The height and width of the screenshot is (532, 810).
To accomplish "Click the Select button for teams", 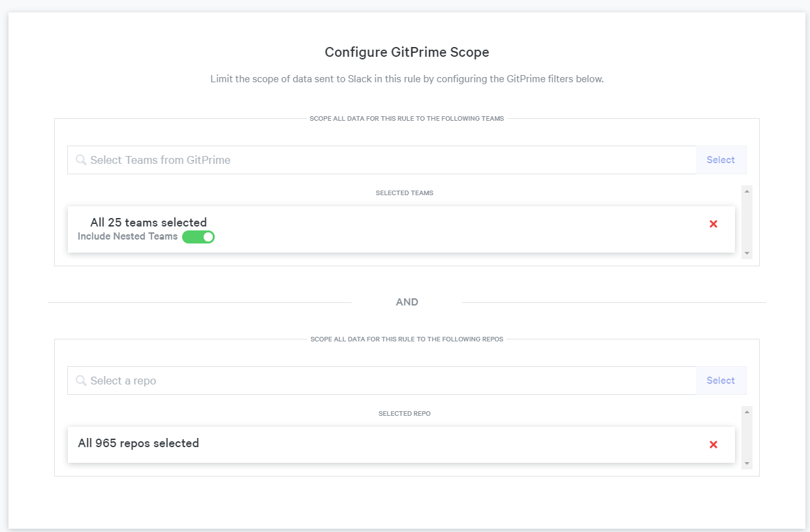I will (721, 160).
